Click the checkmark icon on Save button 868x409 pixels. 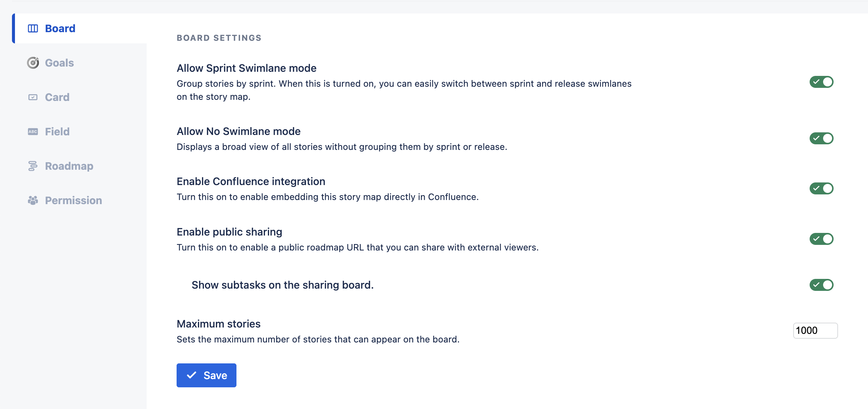192,375
